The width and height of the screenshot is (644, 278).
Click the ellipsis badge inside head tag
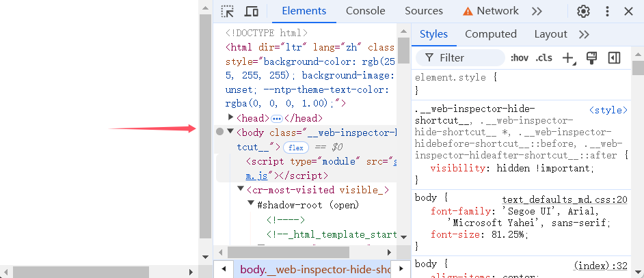277,119
